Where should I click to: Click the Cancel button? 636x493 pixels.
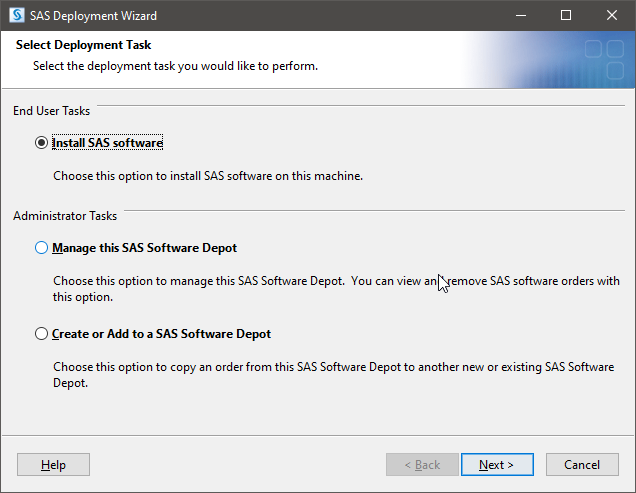point(582,464)
